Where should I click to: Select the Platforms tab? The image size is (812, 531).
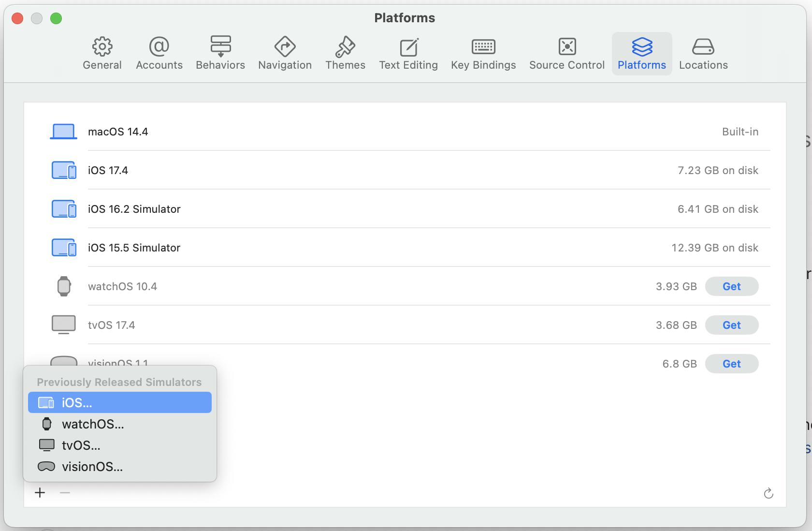(642, 53)
